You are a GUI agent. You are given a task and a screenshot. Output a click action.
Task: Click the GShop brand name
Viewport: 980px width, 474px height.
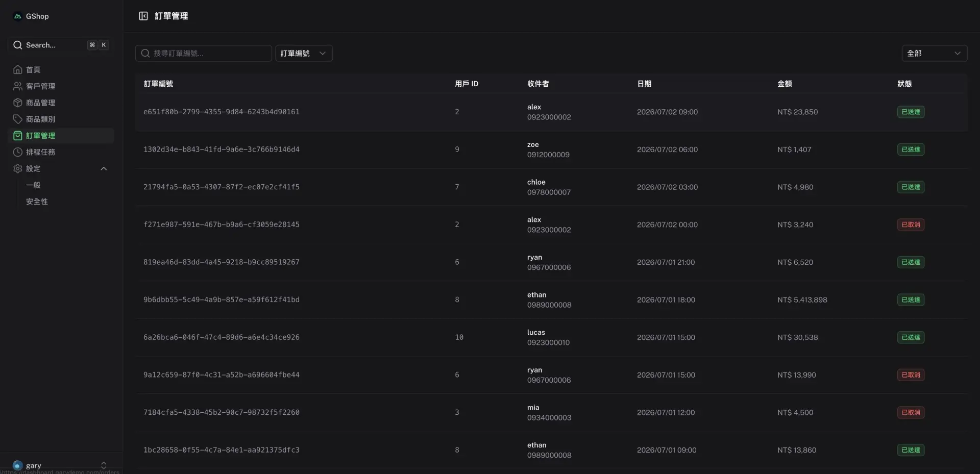37,16
